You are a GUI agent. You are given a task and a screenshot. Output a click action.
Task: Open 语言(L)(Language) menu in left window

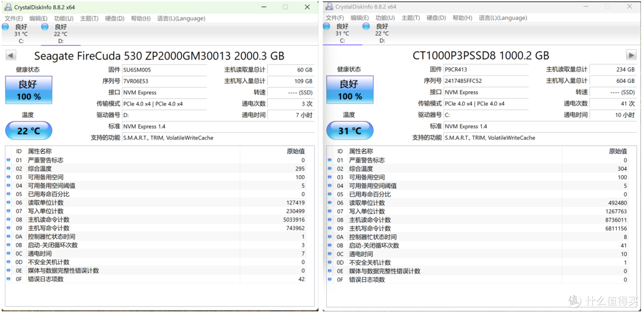[181, 18]
